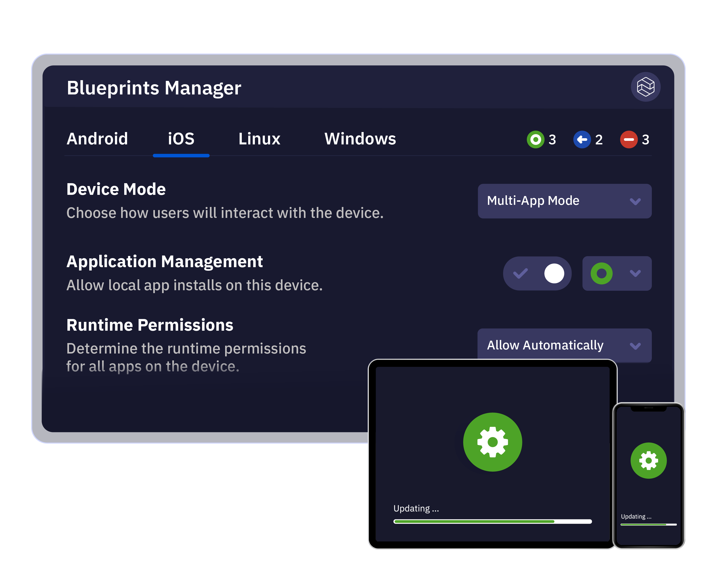Click the Blueprints Manager title
This screenshot has width=728, height=570.
click(154, 88)
